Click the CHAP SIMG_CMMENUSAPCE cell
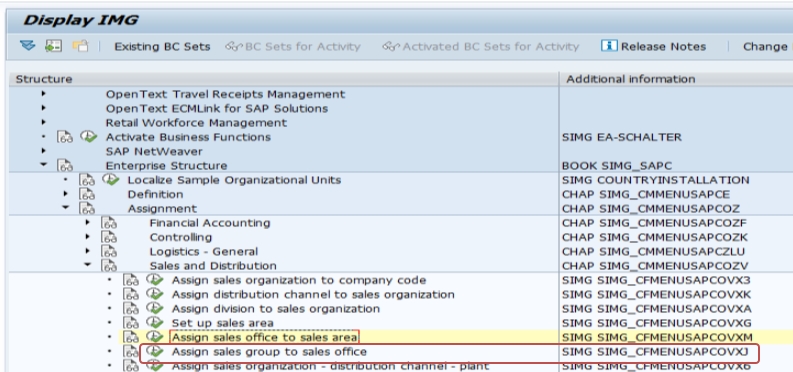This screenshot has height=372, width=793. pos(646,194)
